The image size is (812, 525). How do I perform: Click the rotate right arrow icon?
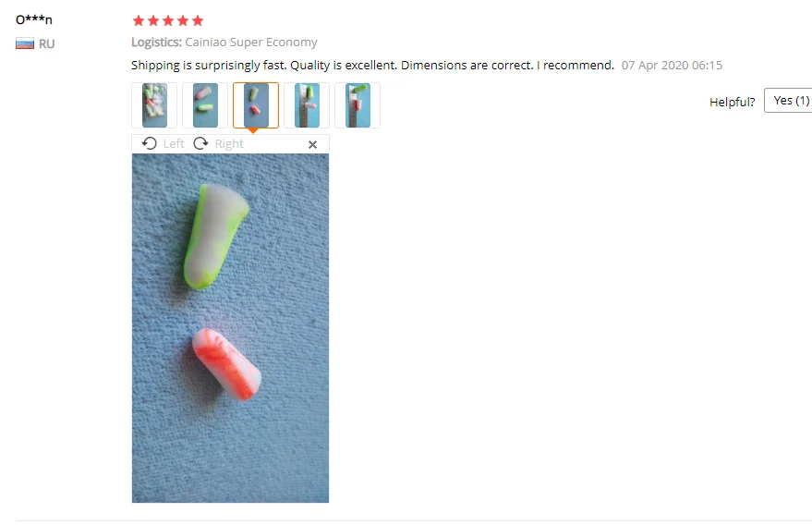pyautogui.click(x=200, y=143)
